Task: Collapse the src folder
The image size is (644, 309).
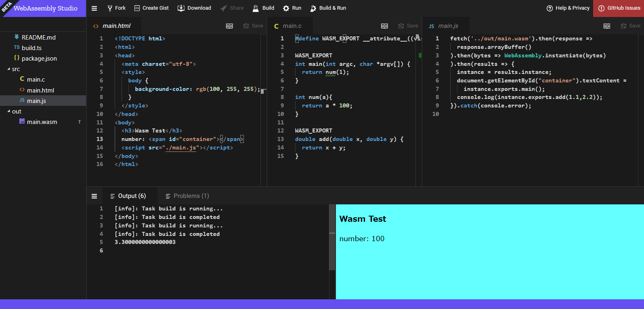Action: 9,69
